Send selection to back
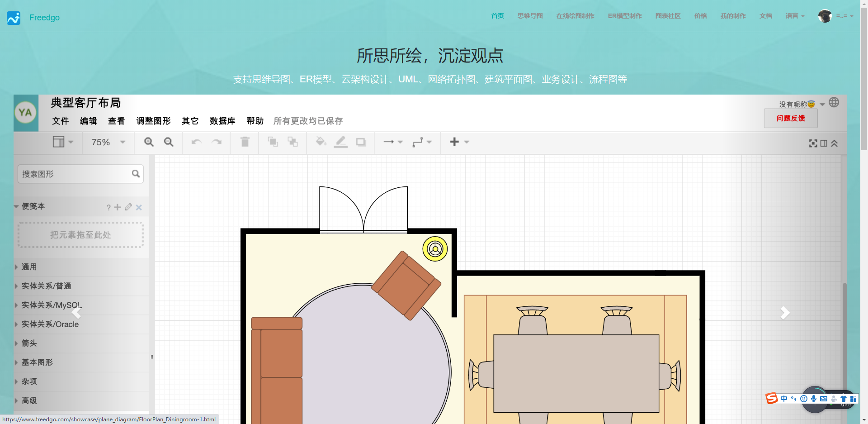868x424 pixels. pyautogui.click(x=293, y=142)
